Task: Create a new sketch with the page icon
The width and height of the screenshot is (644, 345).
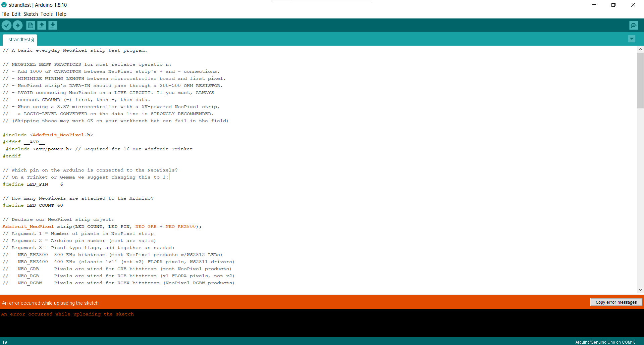Action: coord(31,25)
